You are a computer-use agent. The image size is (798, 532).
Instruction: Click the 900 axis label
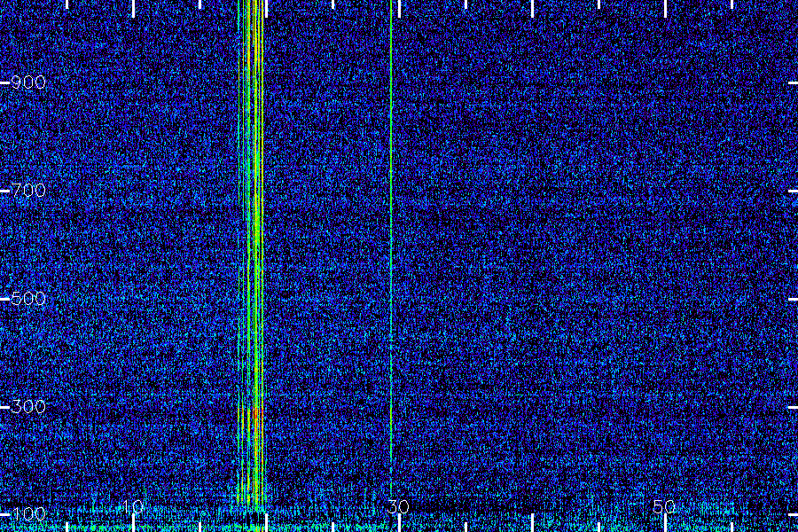click(x=28, y=82)
